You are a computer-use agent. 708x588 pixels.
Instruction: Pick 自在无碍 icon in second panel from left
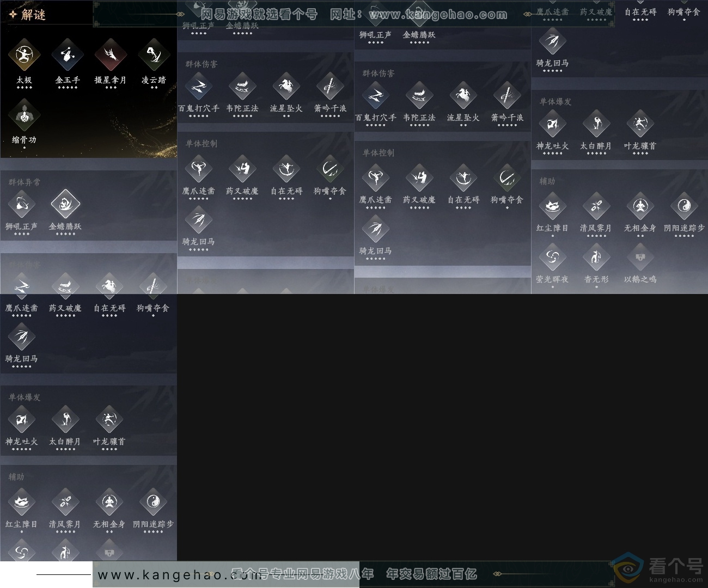[286, 169]
